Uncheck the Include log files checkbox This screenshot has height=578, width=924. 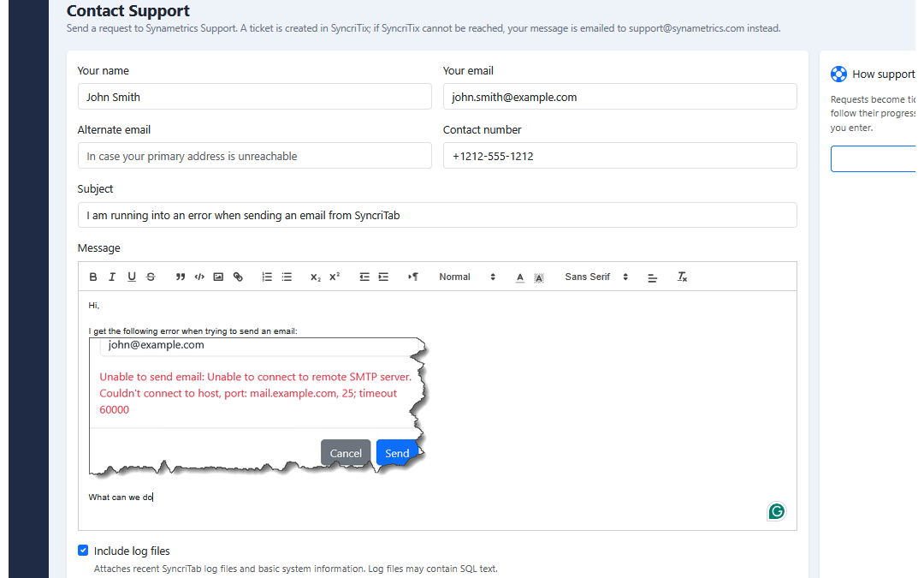pos(83,551)
